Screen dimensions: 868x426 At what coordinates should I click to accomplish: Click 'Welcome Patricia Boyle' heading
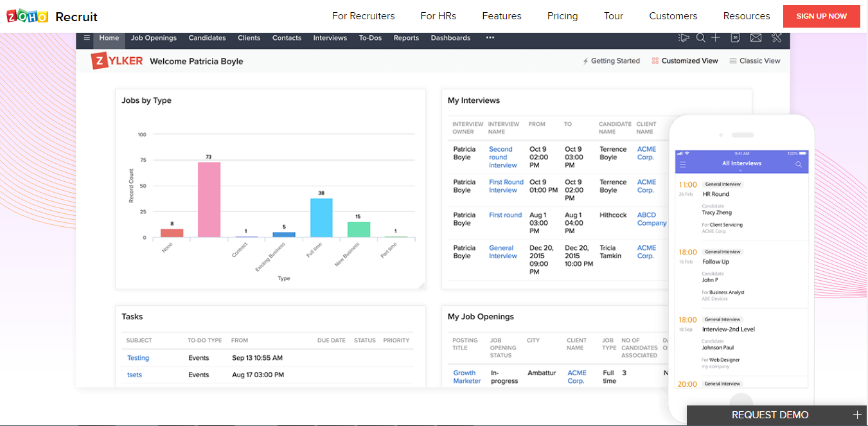(197, 62)
